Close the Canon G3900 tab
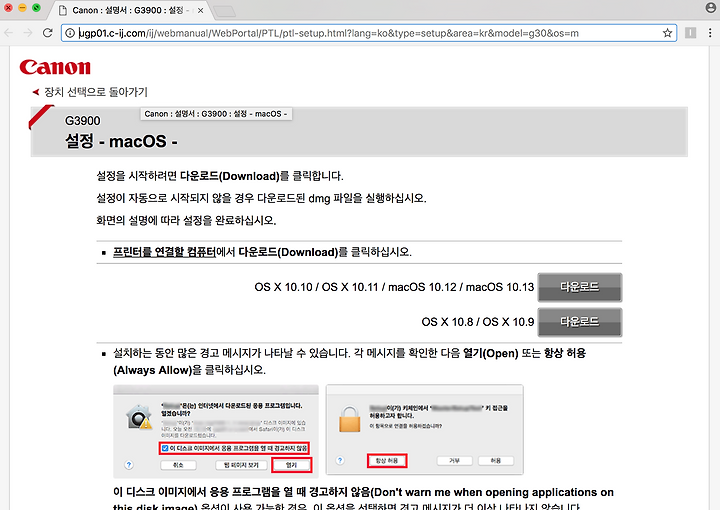The height and width of the screenshot is (510, 720). [201, 10]
